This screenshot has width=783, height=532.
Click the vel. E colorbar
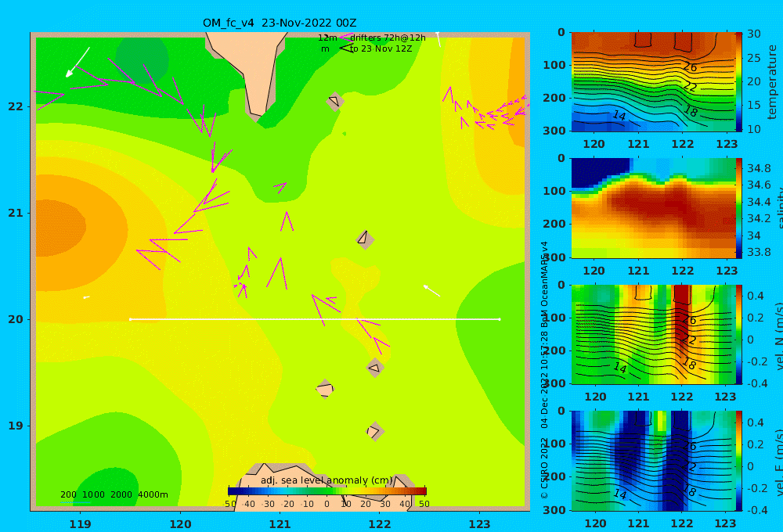tap(739, 461)
